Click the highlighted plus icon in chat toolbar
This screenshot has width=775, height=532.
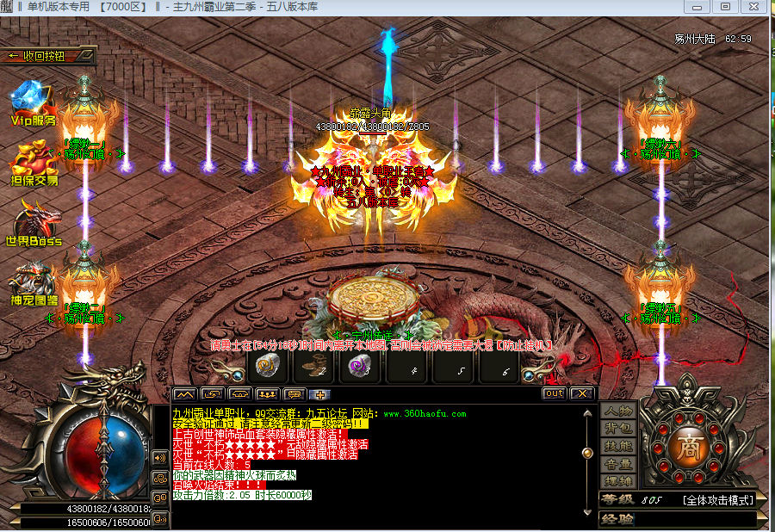point(319,394)
